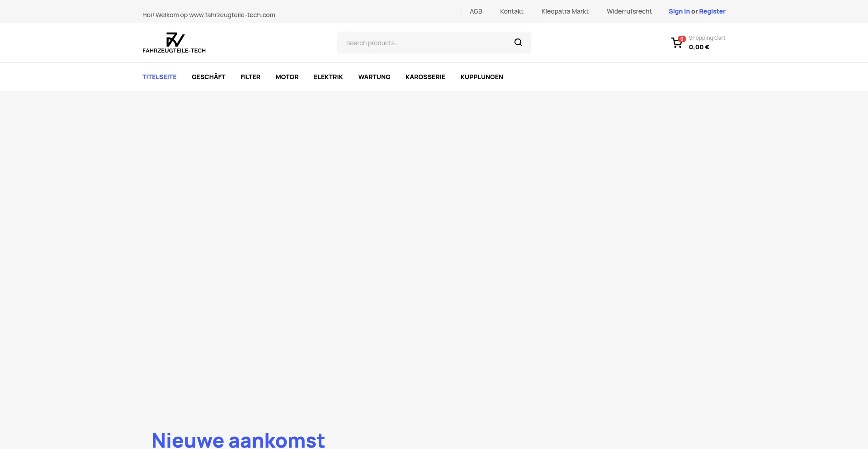
Task: Open the GESCHÄFT menu item
Action: coord(208,77)
